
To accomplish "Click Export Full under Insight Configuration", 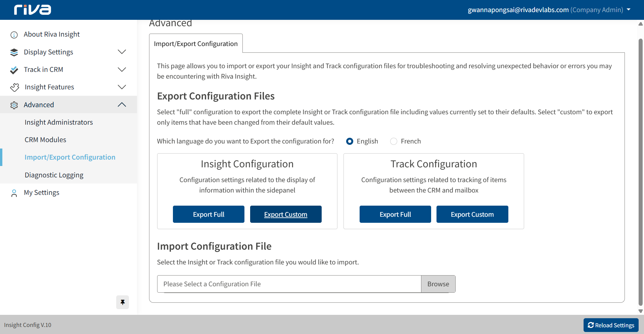I will tap(209, 214).
